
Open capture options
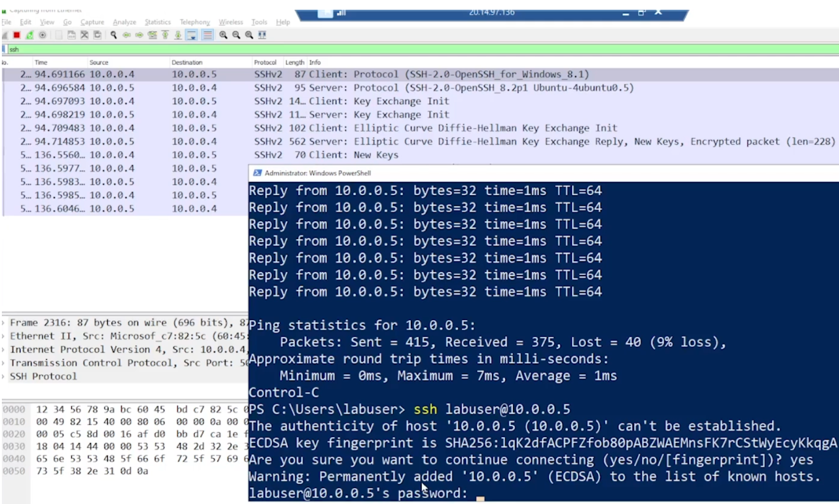(42, 35)
